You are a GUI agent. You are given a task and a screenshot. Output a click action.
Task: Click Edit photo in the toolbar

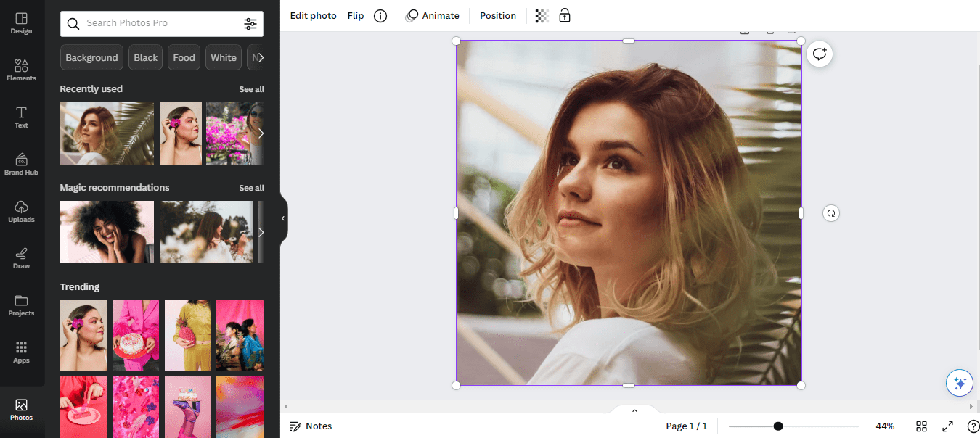[x=313, y=15]
